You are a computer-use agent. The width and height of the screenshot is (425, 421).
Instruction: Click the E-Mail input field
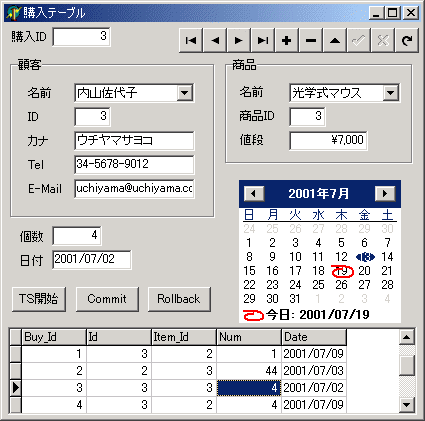(x=134, y=189)
